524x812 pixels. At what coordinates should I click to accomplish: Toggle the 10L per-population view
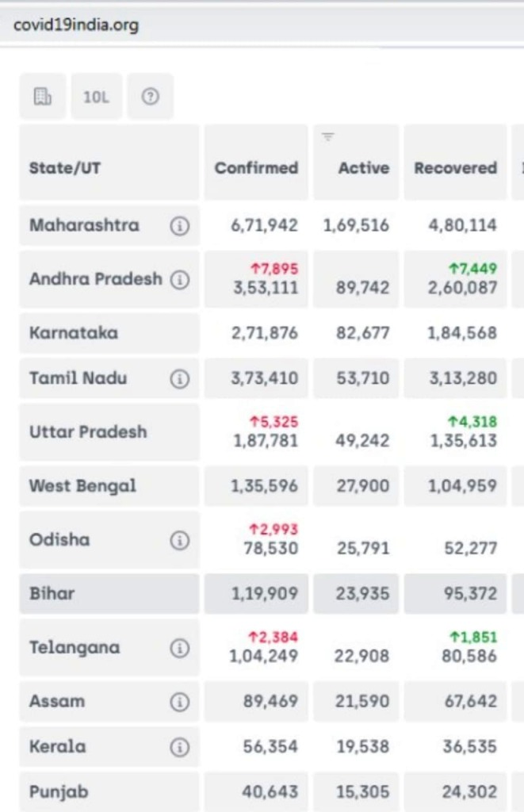tap(96, 97)
